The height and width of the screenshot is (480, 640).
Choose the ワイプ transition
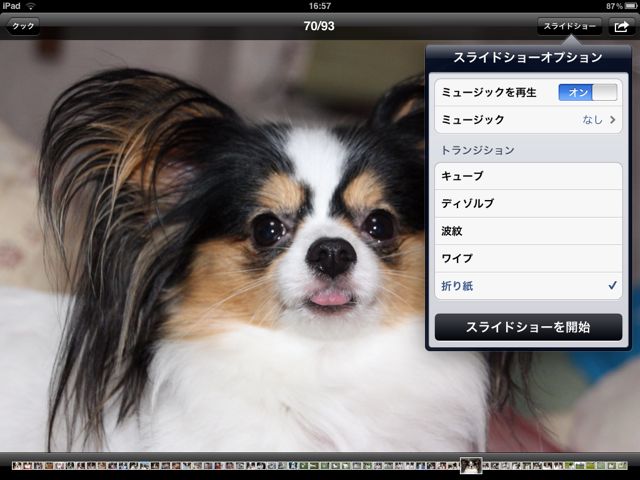pos(528,258)
